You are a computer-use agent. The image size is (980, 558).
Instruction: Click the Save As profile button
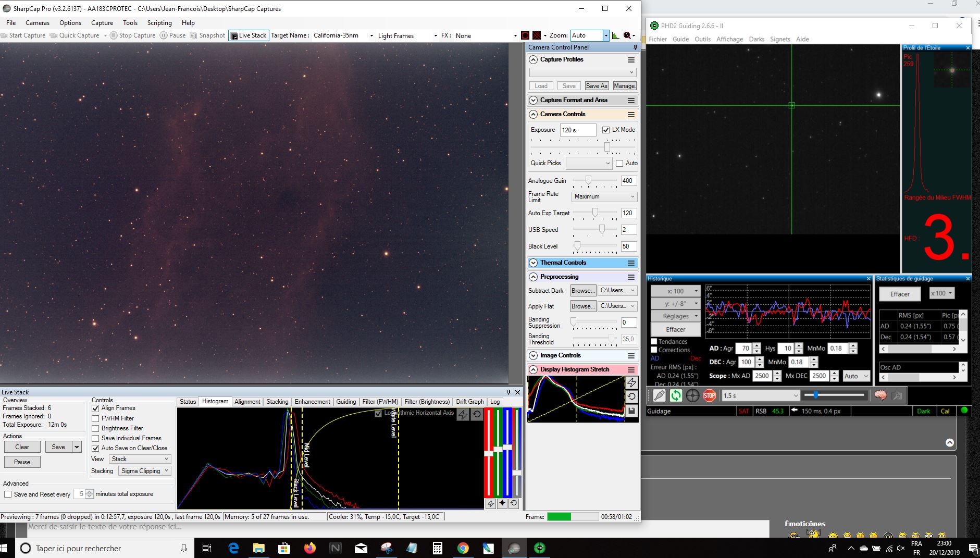point(597,86)
